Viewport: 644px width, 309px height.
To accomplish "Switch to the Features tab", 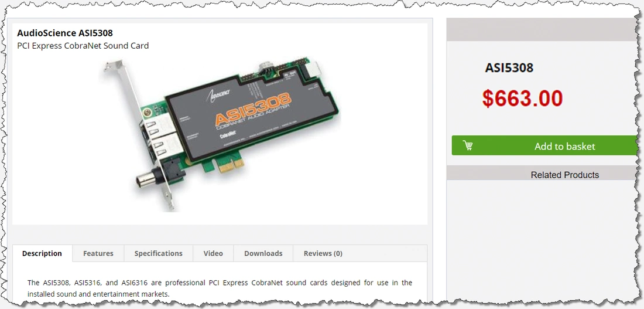I will coord(98,253).
